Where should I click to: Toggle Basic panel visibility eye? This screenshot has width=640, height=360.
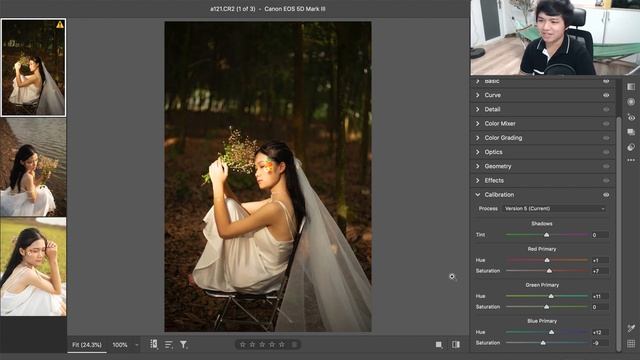tap(606, 81)
